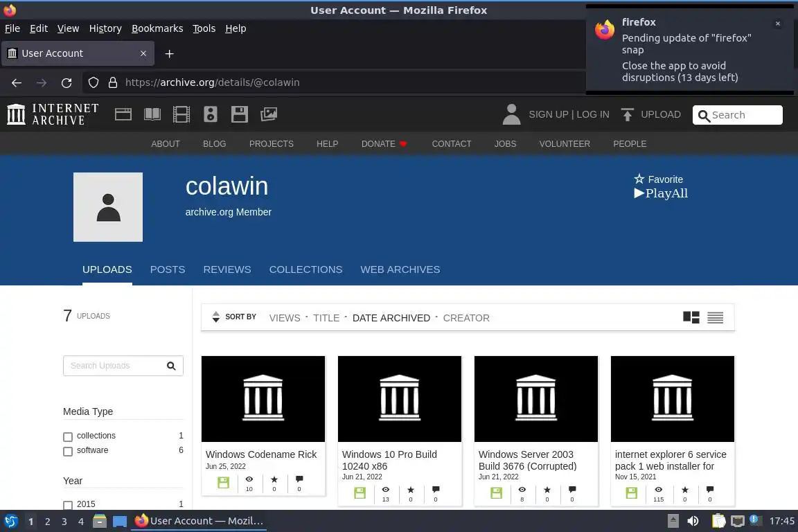Click the colawin profile placeholder avatar

(x=108, y=206)
